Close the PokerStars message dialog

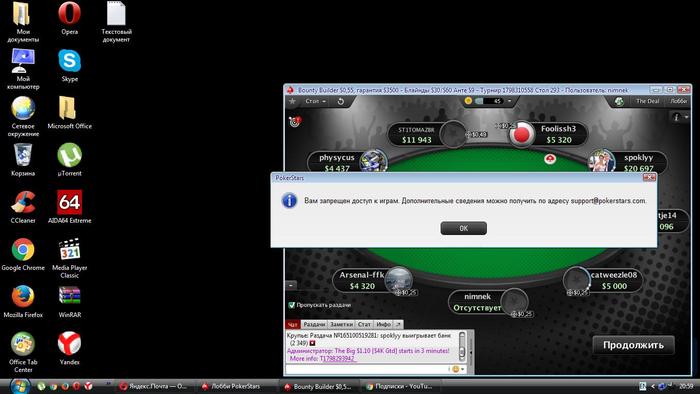click(x=649, y=178)
